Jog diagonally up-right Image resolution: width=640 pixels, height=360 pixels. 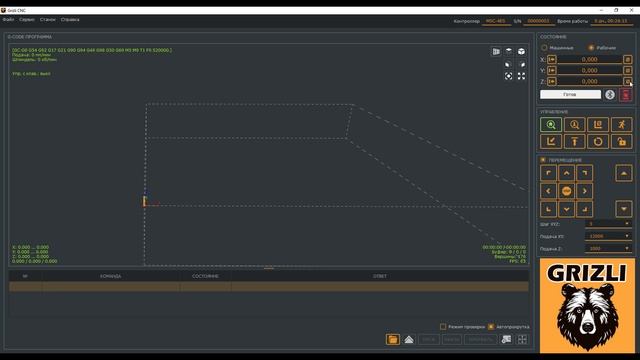coord(584,173)
